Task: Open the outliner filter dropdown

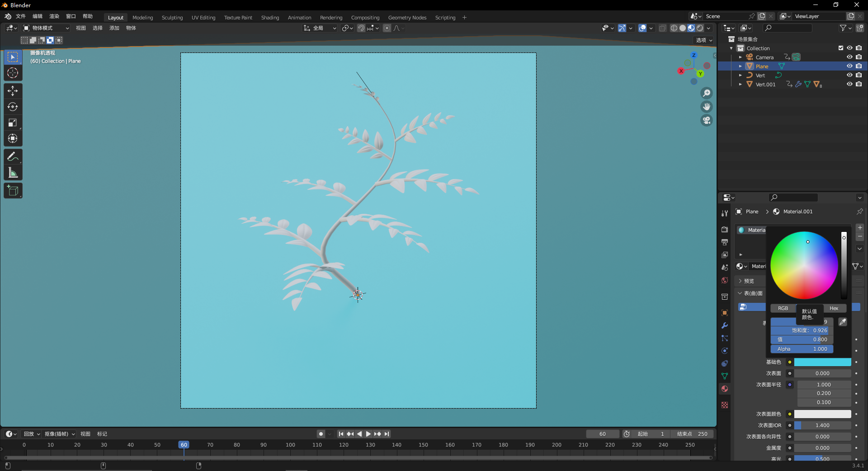Action: pyautogui.click(x=845, y=28)
